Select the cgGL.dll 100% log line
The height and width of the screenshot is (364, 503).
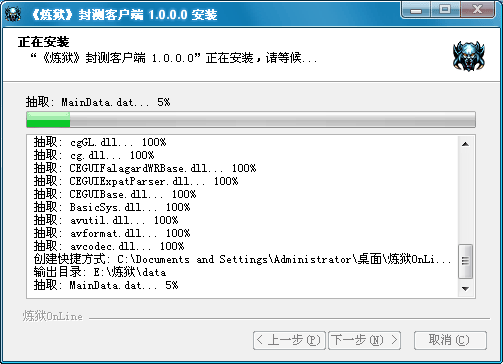click(x=100, y=142)
